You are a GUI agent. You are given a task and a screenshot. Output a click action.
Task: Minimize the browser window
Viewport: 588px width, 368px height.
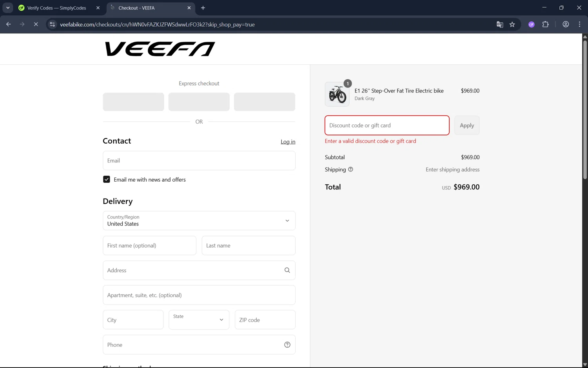point(544,7)
